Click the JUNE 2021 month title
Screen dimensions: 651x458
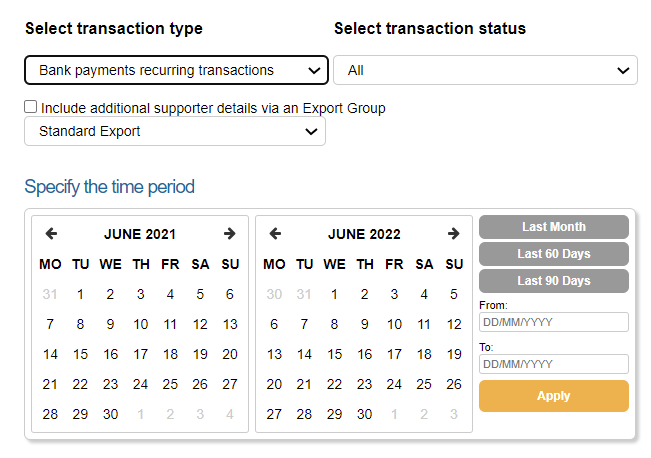coord(140,234)
